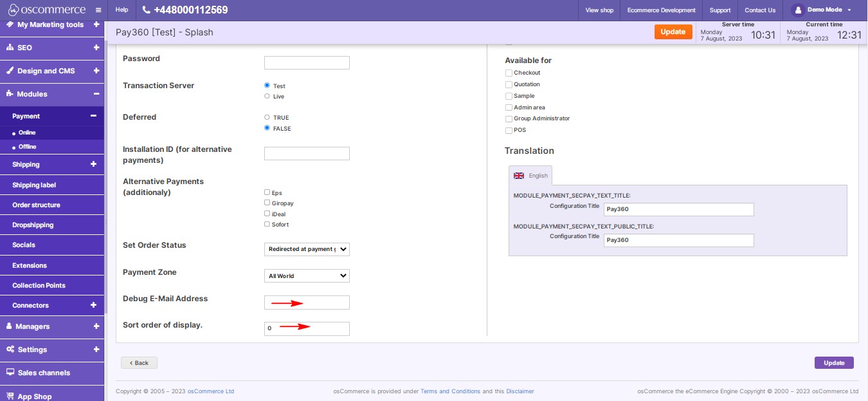Enable Eps alternative payment
Viewport: 868px width, 401px height.
pyautogui.click(x=267, y=192)
